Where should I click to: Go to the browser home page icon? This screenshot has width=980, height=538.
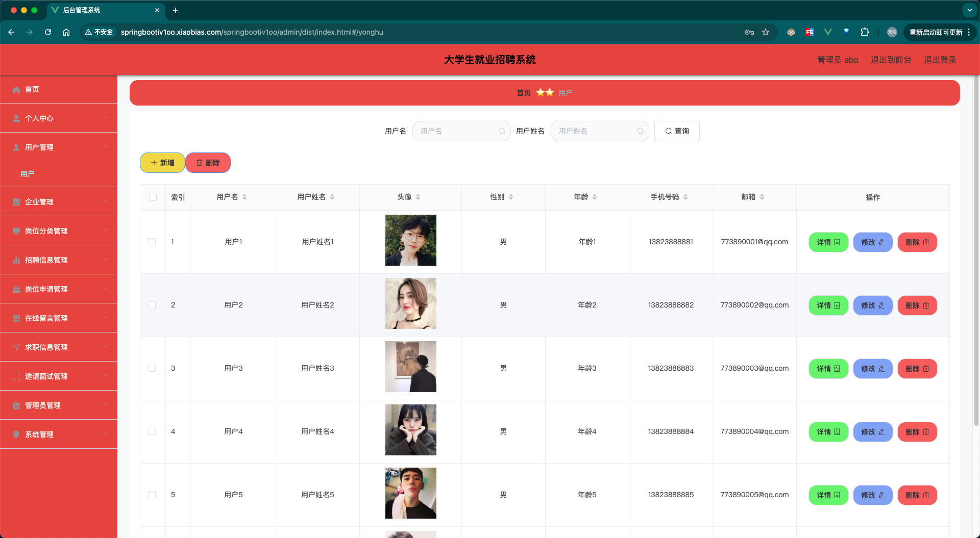point(66,32)
